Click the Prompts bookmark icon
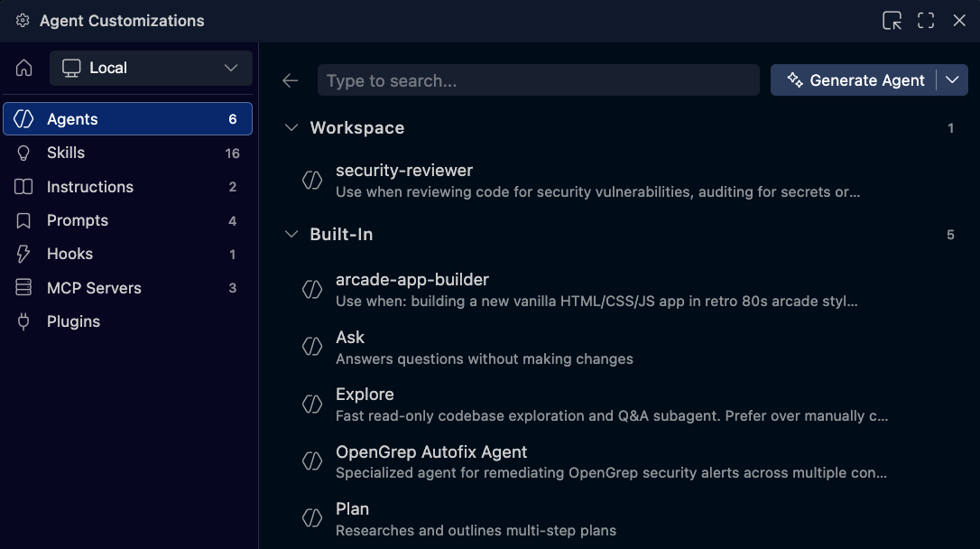Image resolution: width=980 pixels, height=549 pixels. tap(23, 220)
